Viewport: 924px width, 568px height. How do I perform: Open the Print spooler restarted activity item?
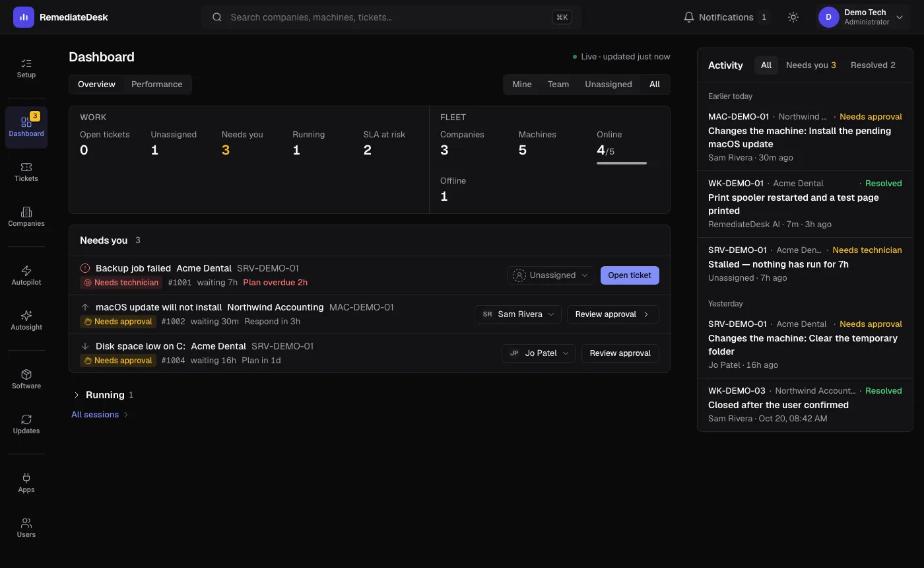(x=805, y=204)
